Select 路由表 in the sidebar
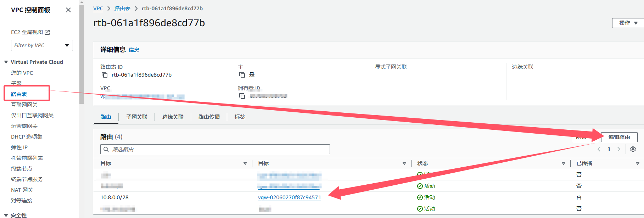The image size is (644, 218). (19, 94)
